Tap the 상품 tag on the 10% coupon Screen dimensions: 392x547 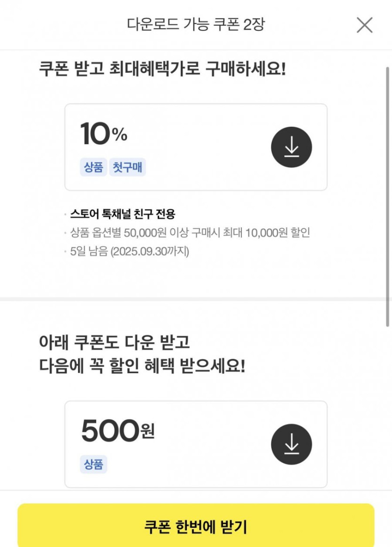coord(93,168)
